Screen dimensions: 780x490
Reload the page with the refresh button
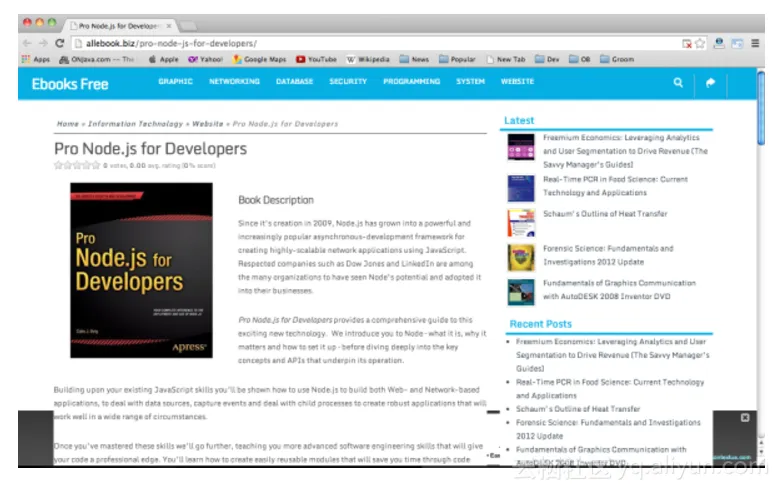coord(60,44)
